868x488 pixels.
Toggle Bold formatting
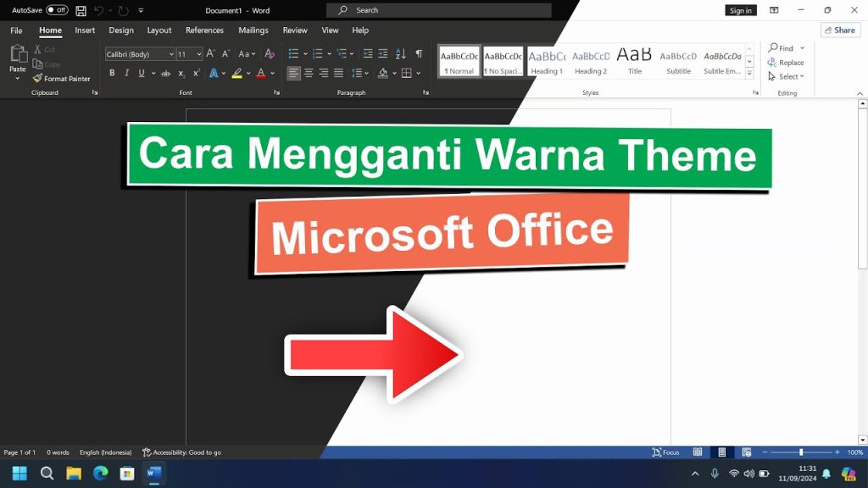112,73
